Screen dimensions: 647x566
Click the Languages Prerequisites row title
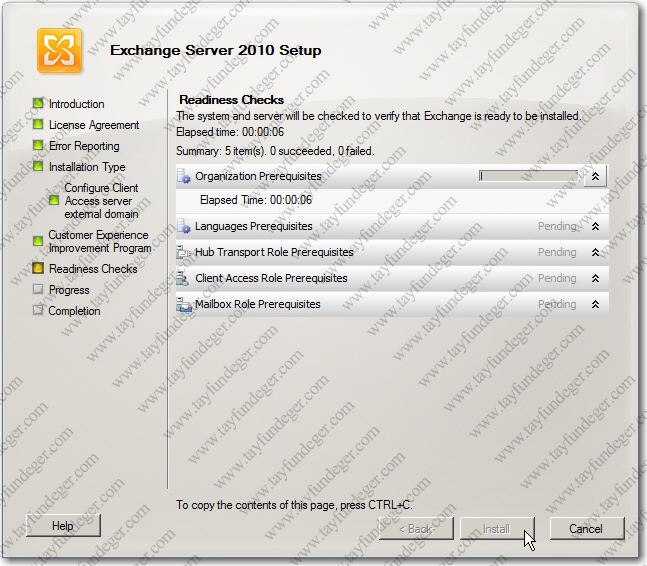[254, 226]
